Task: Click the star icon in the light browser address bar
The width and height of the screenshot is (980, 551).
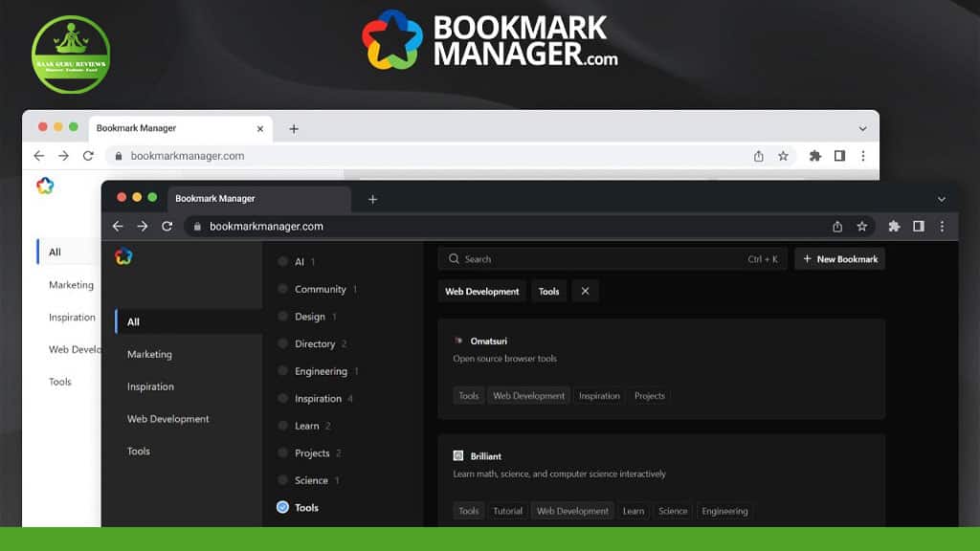Action: (x=783, y=156)
